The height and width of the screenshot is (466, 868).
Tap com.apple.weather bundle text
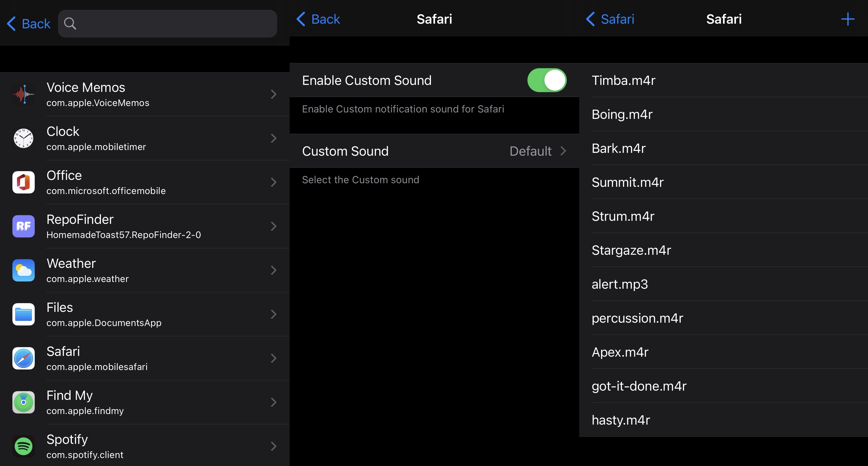pos(88,279)
